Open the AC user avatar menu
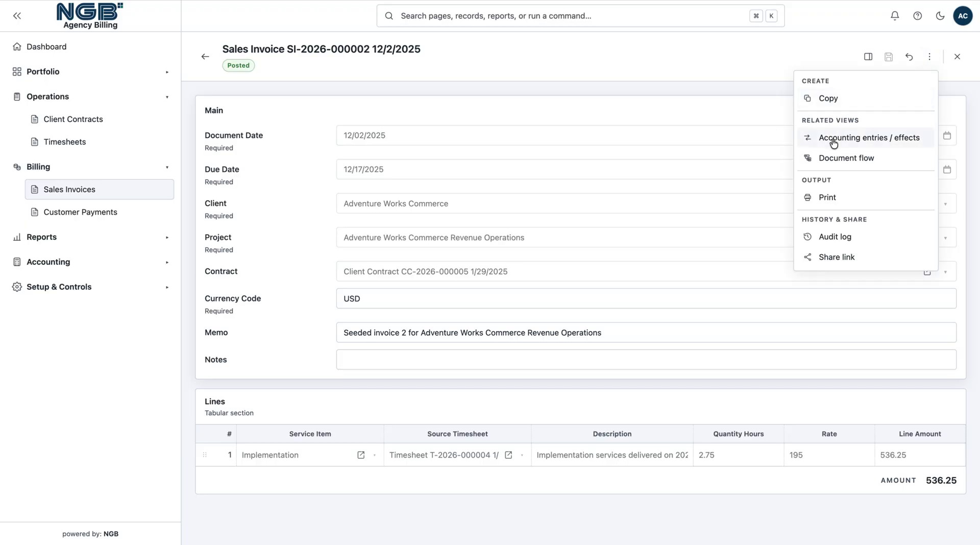The image size is (980, 545). 963,16
